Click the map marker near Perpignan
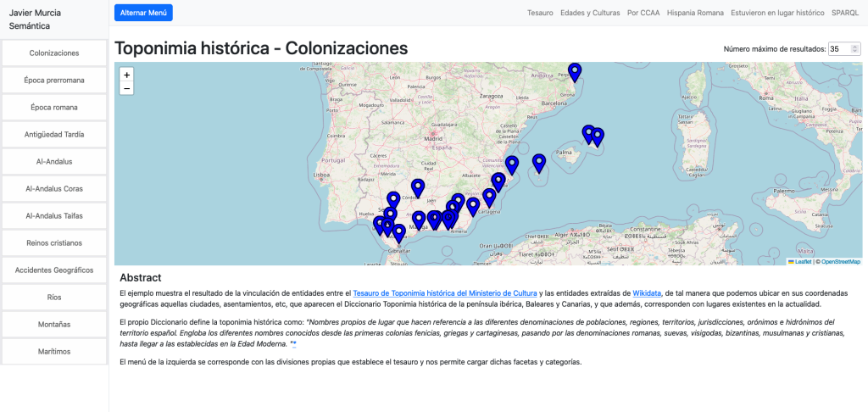 point(575,72)
